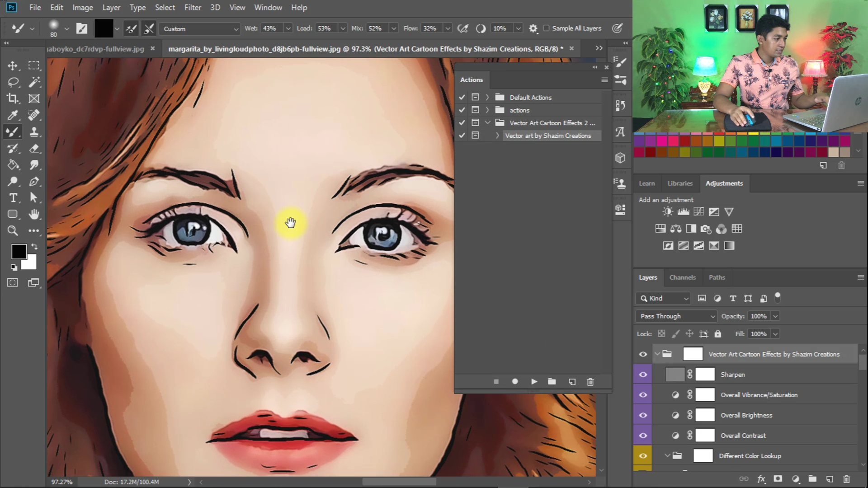
Task: Open the Filter menu
Action: 193,8
